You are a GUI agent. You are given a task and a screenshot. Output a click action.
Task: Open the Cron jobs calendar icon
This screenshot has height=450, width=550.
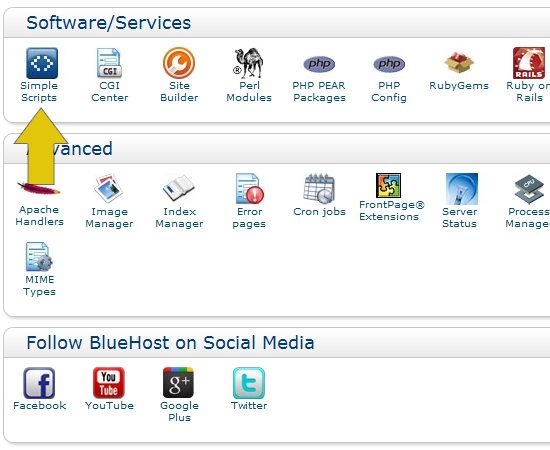319,188
